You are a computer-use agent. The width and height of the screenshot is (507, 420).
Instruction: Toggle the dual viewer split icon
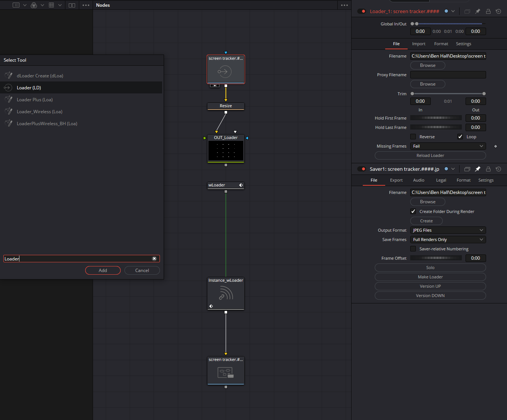point(72,5)
